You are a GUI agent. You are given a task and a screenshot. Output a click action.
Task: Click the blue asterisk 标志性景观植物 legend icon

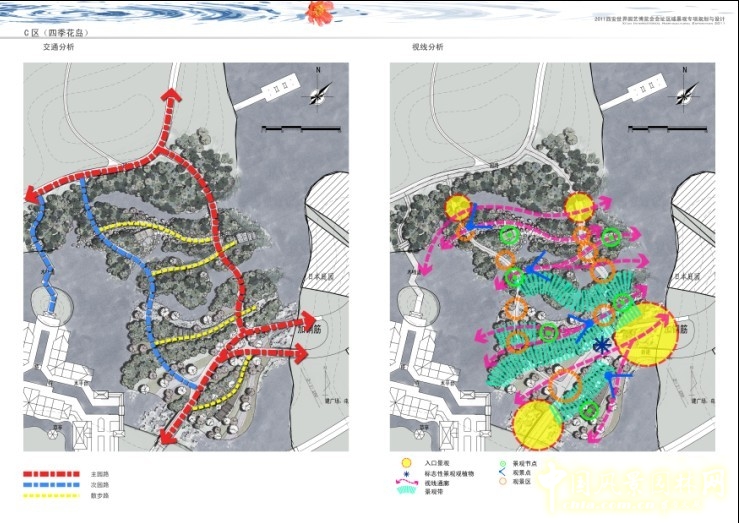[405, 474]
